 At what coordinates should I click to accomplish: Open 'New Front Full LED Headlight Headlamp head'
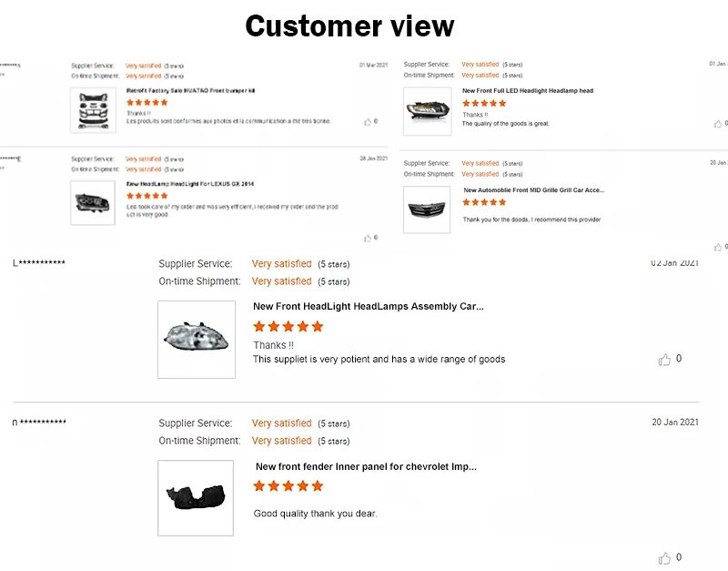pos(527,91)
